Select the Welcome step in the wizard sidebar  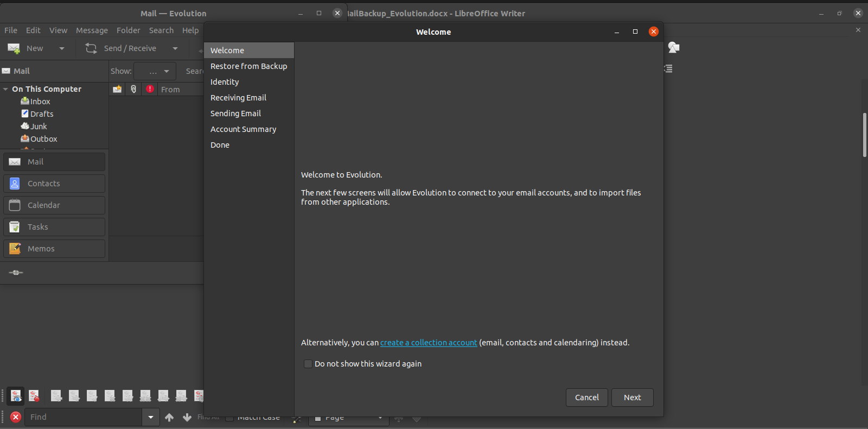(x=249, y=51)
